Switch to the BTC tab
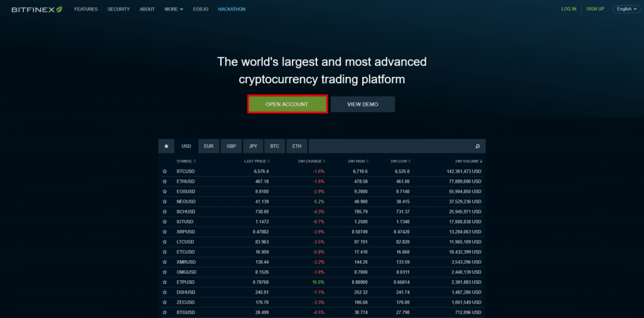The width and height of the screenshot is (644, 318). [275, 146]
